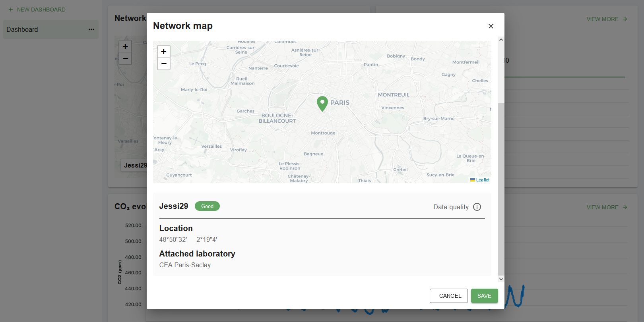Viewport: 644px width, 322px height.
Task: Zoom out on the modal map
Action: (x=164, y=64)
